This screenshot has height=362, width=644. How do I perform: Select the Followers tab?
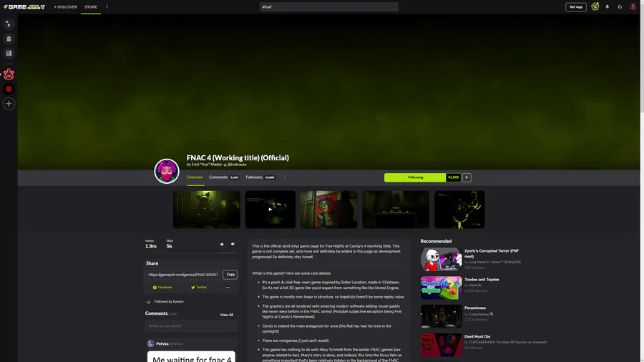260,177
